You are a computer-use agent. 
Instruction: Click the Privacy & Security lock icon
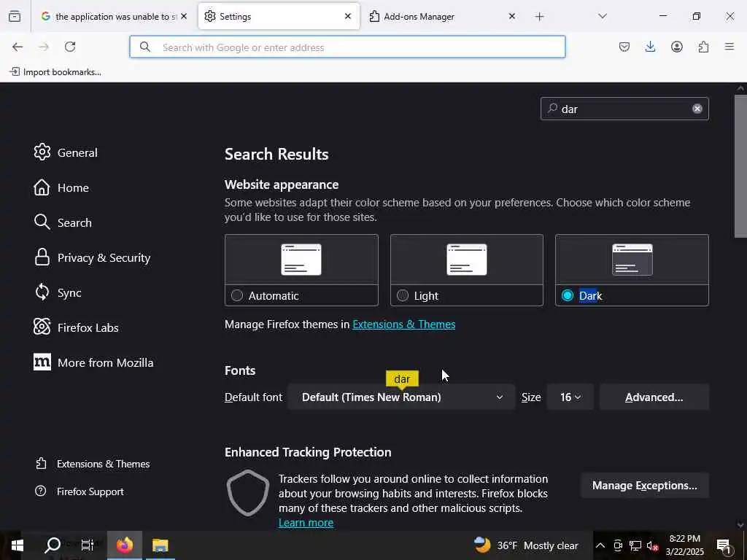point(42,257)
